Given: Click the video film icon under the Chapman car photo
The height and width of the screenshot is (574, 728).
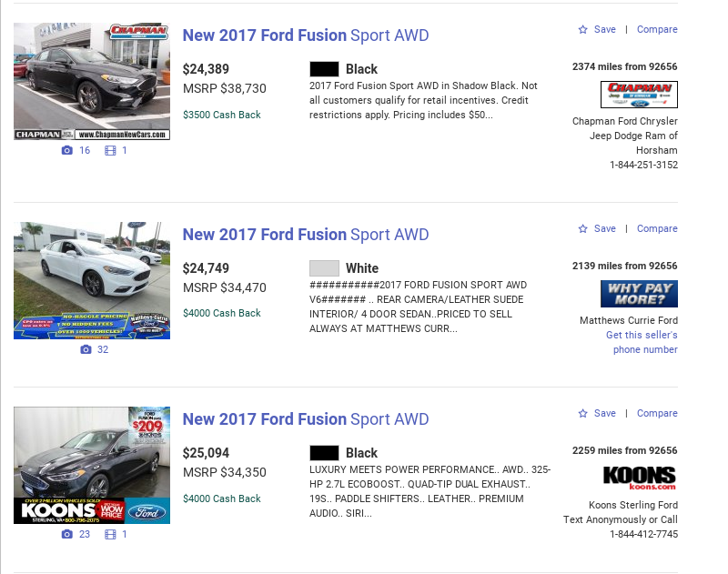Looking at the screenshot, I should coord(110,150).
